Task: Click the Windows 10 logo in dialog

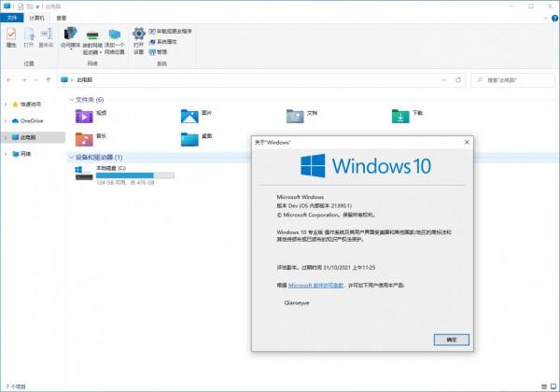Action: (x=365, y=165)
